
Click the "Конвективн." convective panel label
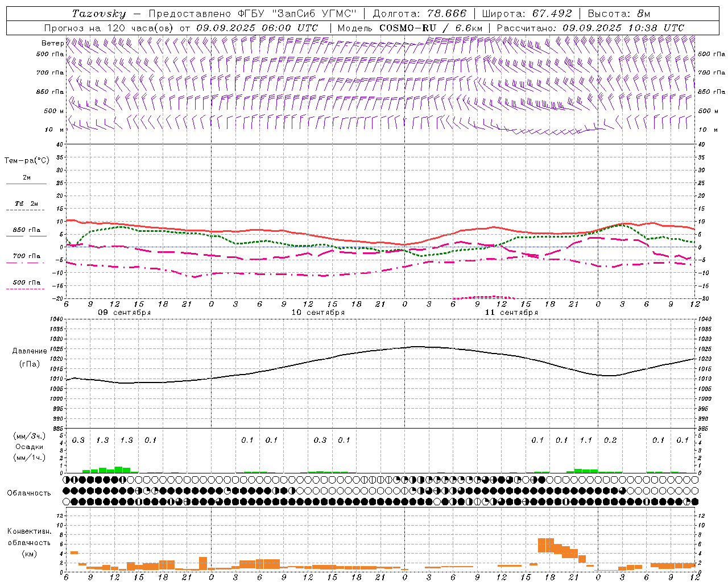30,531
